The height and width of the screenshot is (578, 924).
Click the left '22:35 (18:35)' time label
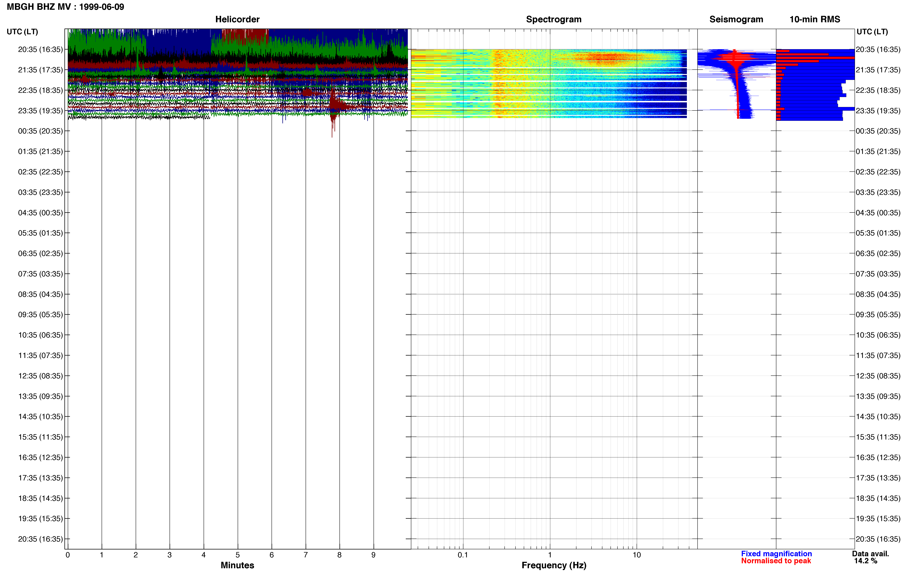[x=41, y=90]
